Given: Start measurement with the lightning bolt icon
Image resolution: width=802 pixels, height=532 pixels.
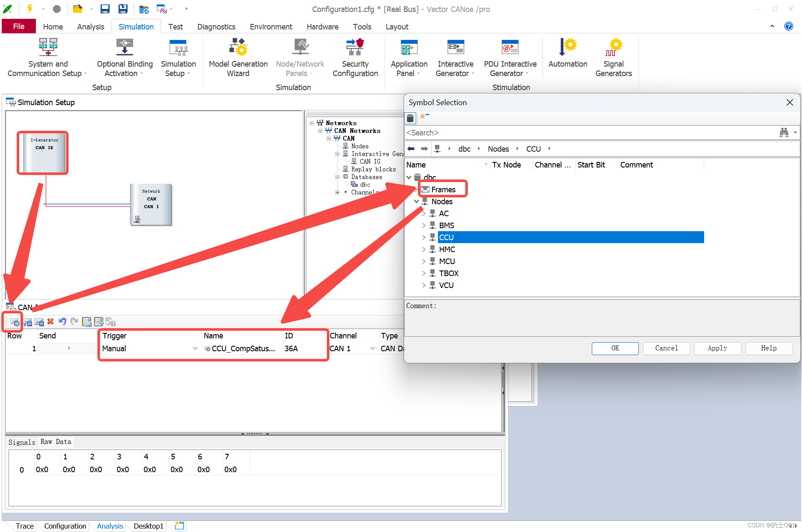Looking at the screenshot, I should pos(30,9).
